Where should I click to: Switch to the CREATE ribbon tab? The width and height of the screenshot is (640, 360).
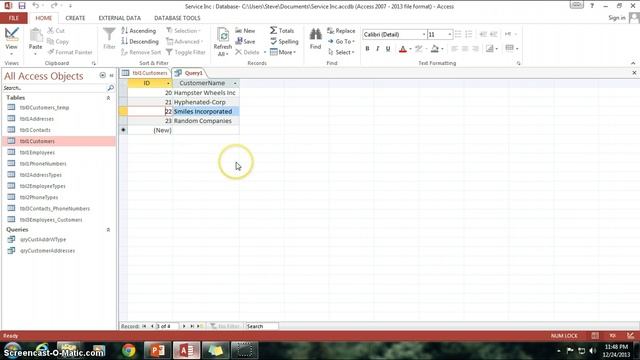point(76,18)
